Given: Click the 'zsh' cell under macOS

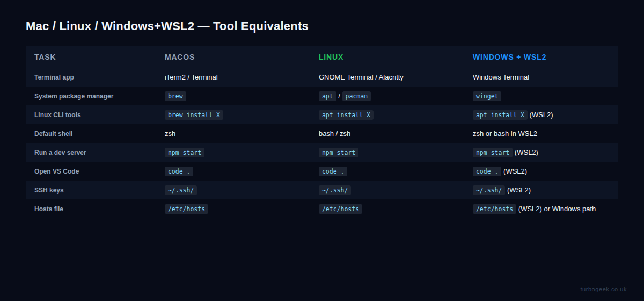Looking at the screenshot, I should point(170,134).
